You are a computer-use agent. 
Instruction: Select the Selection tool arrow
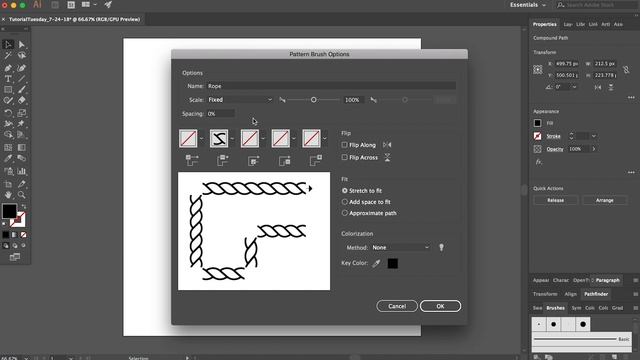[8, 44]
